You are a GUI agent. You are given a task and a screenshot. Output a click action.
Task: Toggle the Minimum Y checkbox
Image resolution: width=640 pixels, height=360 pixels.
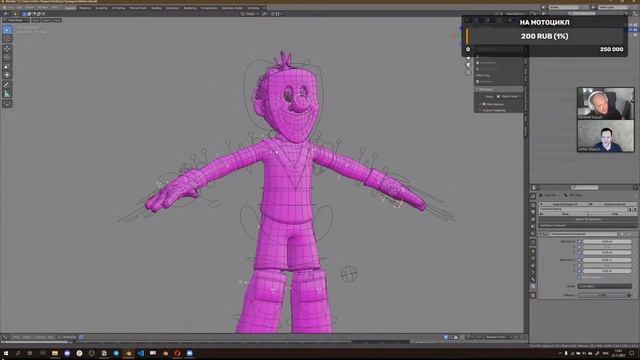pyautogui.click(x=579, y=247)
